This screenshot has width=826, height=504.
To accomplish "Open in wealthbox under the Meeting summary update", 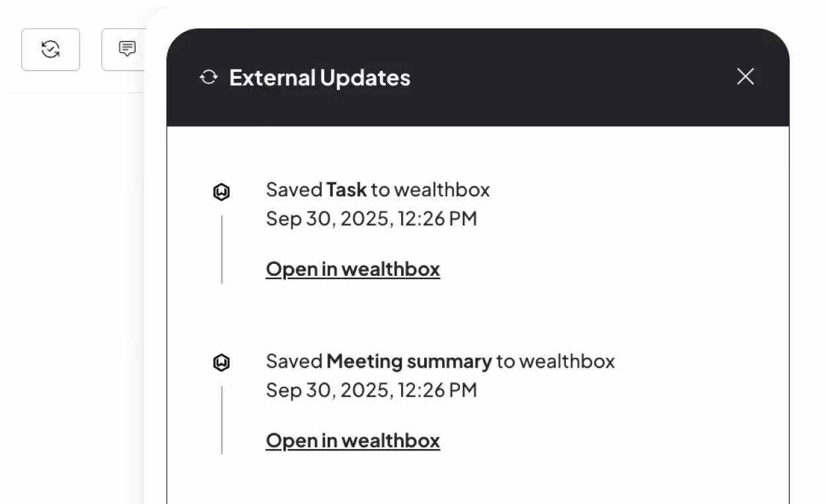I will pos(353,440).
